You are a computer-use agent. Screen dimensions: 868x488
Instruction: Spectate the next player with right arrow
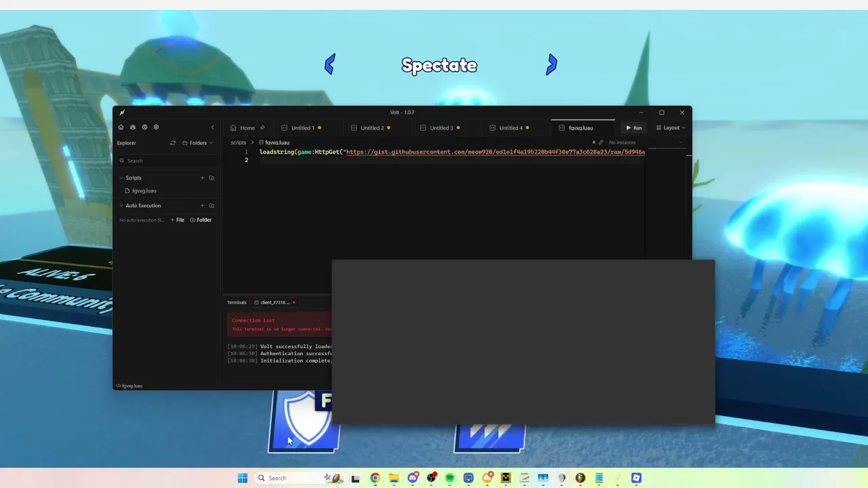[x=551, y=65]
